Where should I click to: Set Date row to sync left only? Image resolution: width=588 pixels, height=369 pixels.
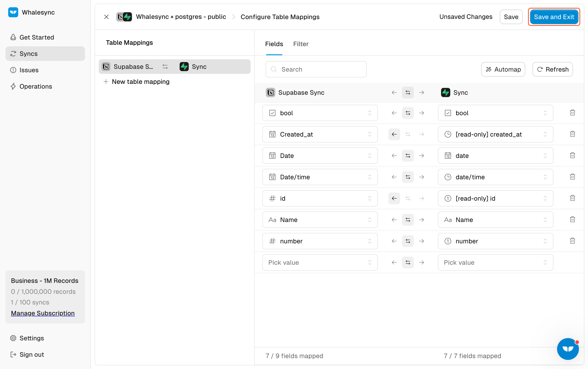point(394,155)
